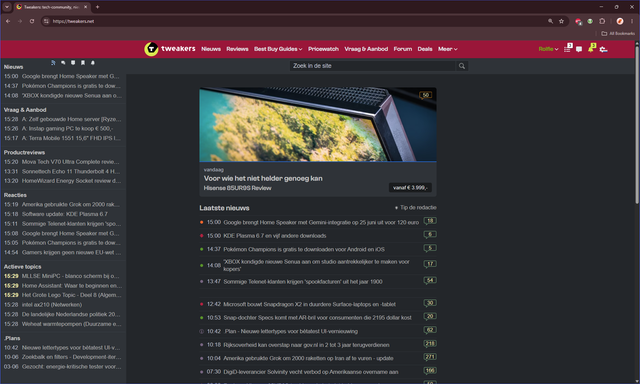Click the Zoek in de site search field
Viewport: 640px width, 384px height.
point(373,66)
